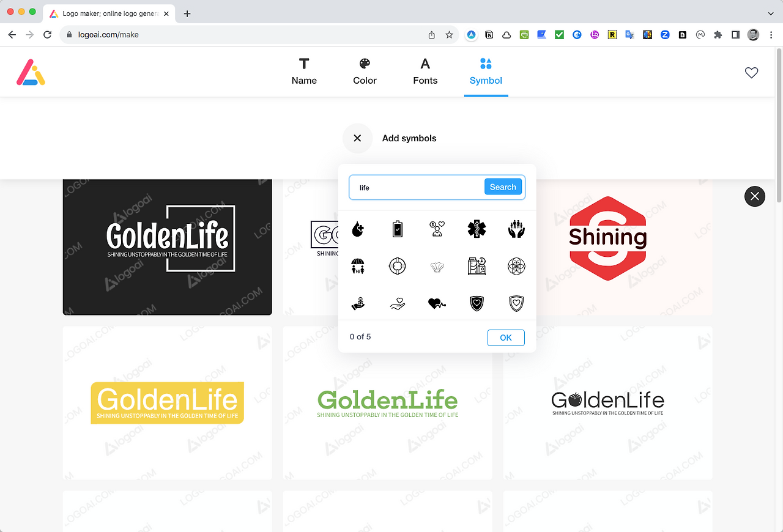Open the Chrome extensions puzzle icon
The height and width of the screenshot is (532, 783).
pos(718,35)
